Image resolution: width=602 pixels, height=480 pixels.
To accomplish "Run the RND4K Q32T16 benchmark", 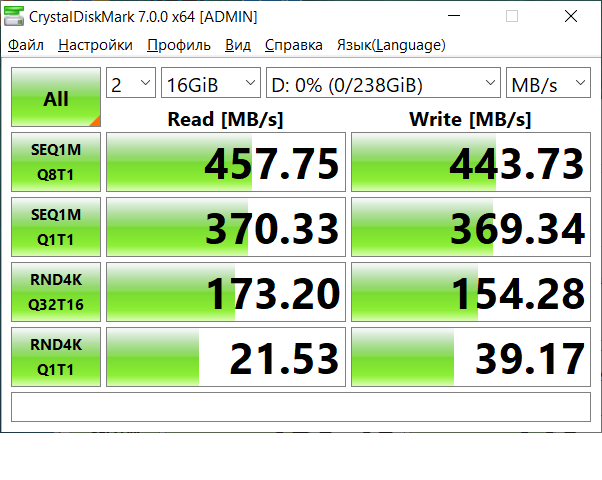I will coord(56,291).
